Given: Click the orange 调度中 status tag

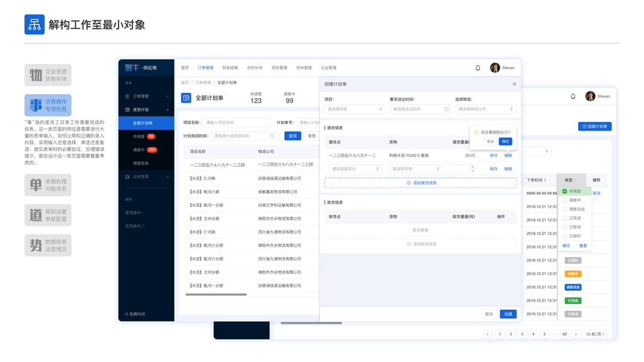Looking at the screenshot, I should pos(573,274).
